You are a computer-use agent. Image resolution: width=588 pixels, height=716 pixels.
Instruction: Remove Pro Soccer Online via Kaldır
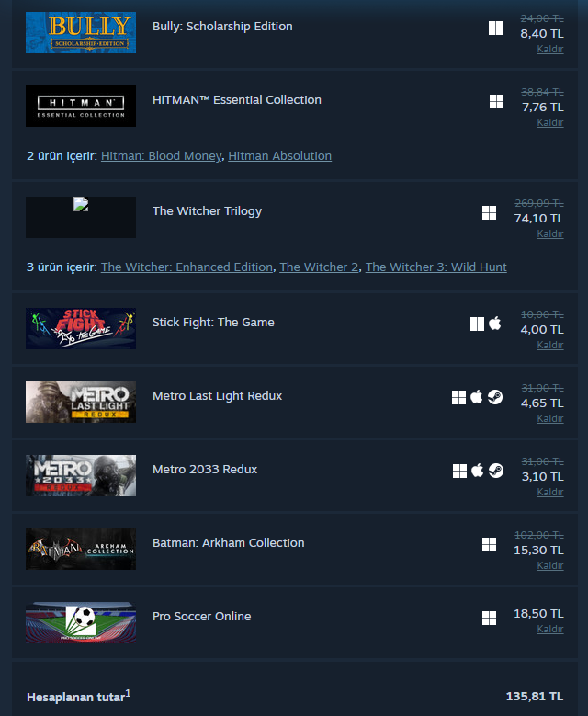[550, 629]
